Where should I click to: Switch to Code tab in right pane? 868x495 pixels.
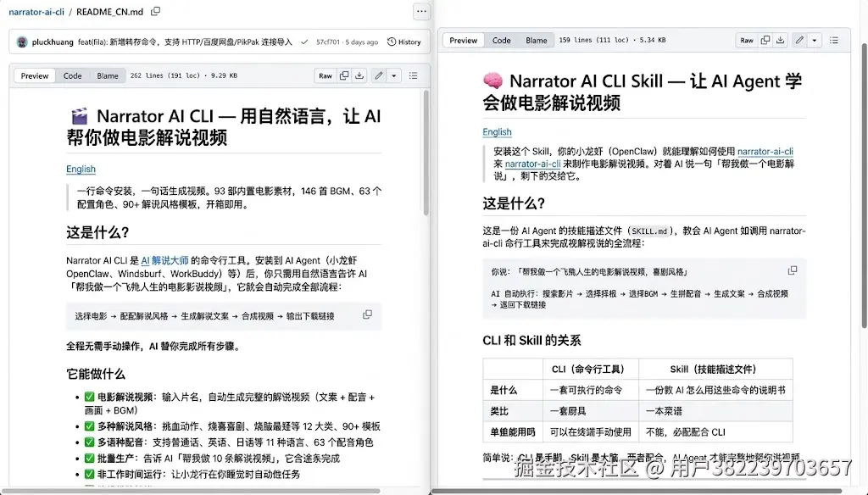(502, 41)
